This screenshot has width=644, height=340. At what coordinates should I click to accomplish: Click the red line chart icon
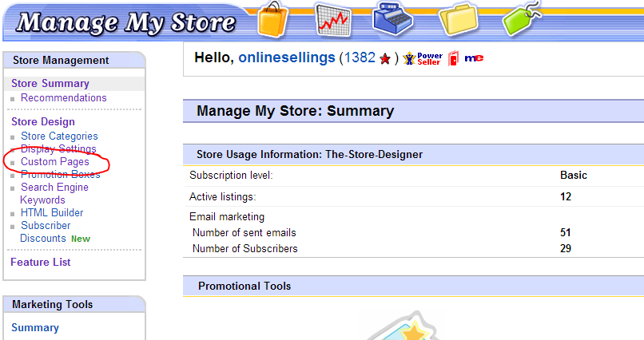point(333,20)
